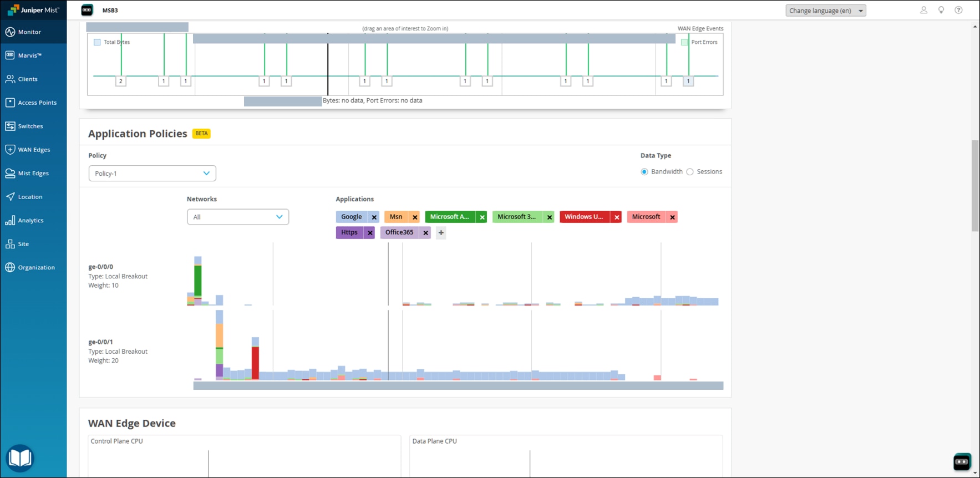Click the Juniper Mist logo

pos(33,10)
